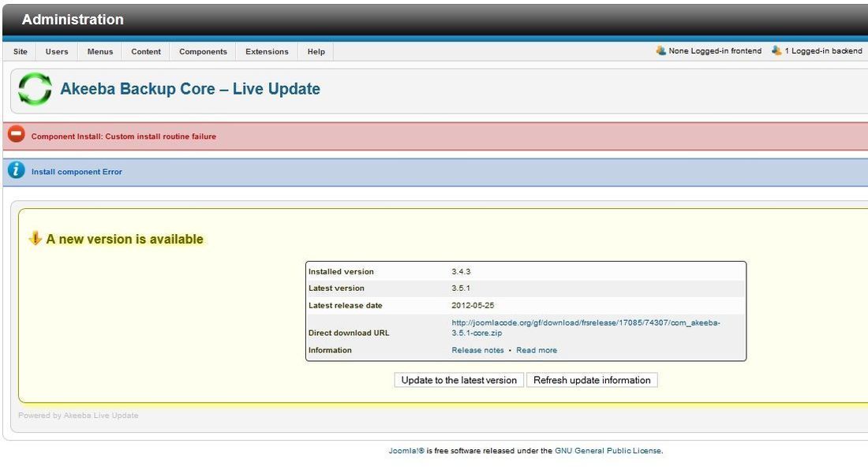Click Refresh update information button
Viewport: 868px width, 473px height.
(x=592, y=380)
